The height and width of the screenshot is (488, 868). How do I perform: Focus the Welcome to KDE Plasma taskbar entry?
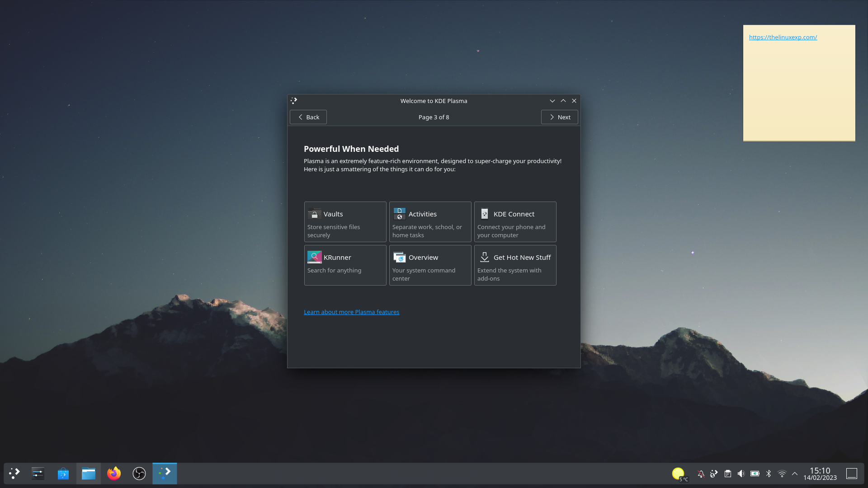pos(165,474)
